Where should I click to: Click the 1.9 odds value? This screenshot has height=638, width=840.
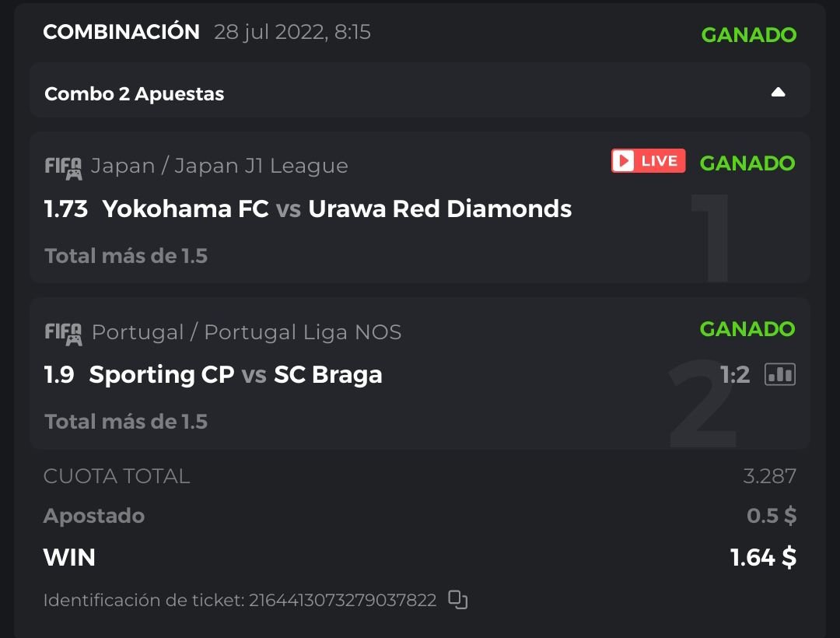click(59, 374)
